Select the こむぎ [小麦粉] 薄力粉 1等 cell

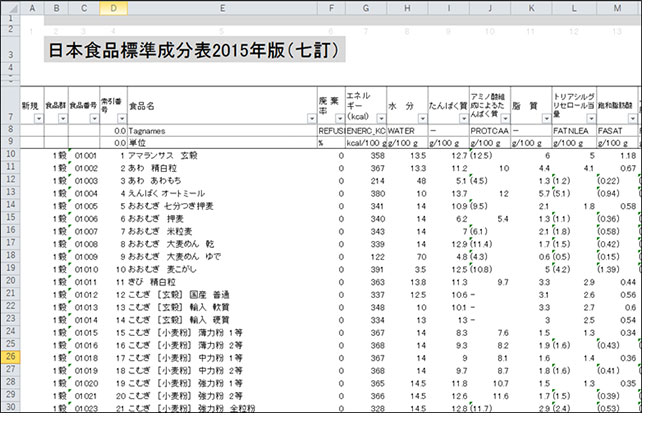222,333
